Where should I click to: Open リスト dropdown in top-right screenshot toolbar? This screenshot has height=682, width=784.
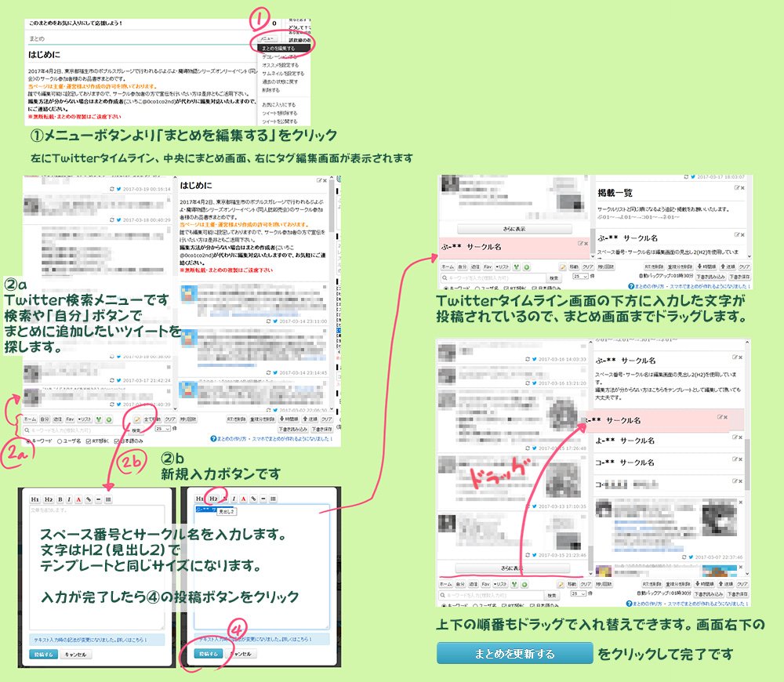point(503,267)
